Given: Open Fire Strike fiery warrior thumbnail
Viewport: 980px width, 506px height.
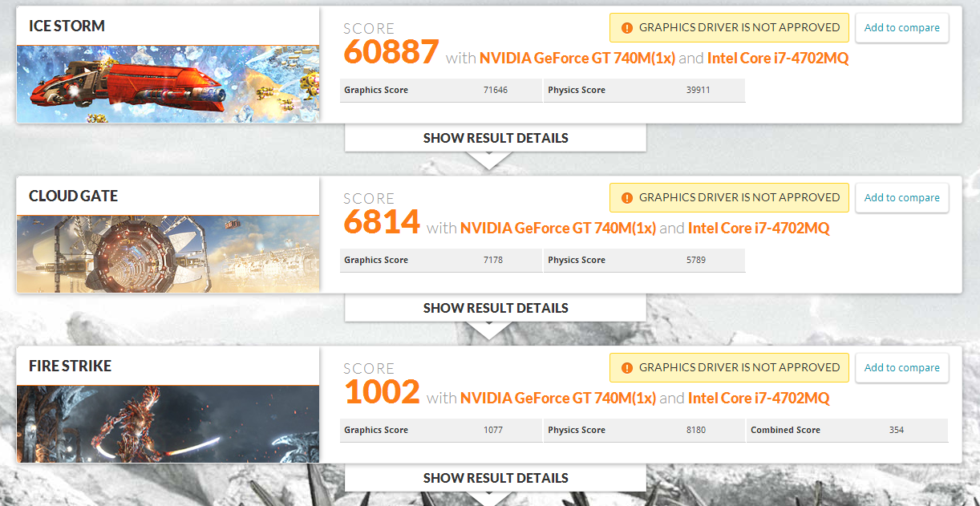Looking at the screenshot, I should click(168, 424).
